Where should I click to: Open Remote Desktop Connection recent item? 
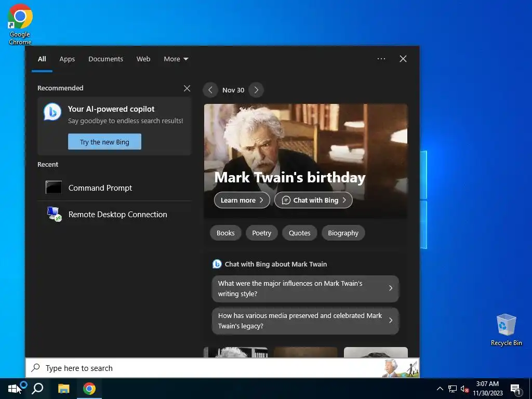pos(114,215)
